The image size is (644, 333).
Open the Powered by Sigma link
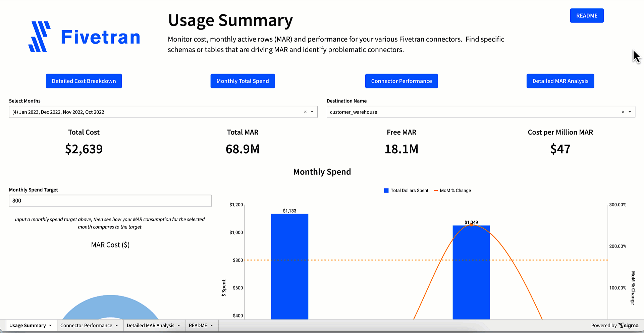coord(614,326)
